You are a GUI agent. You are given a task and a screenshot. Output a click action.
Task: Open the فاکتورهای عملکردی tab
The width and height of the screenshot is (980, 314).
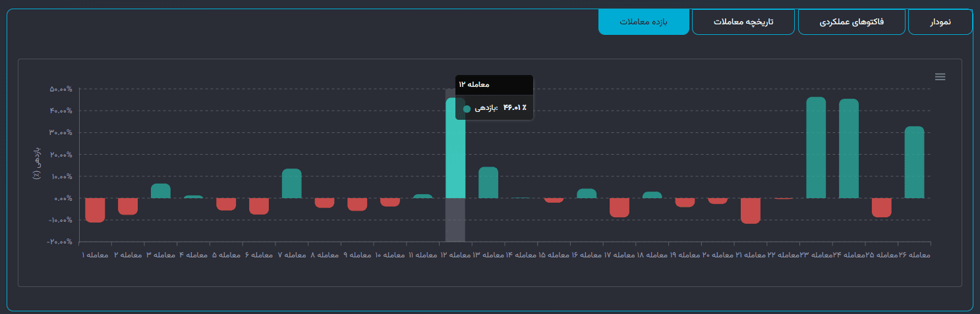click(x=851, y=22)
